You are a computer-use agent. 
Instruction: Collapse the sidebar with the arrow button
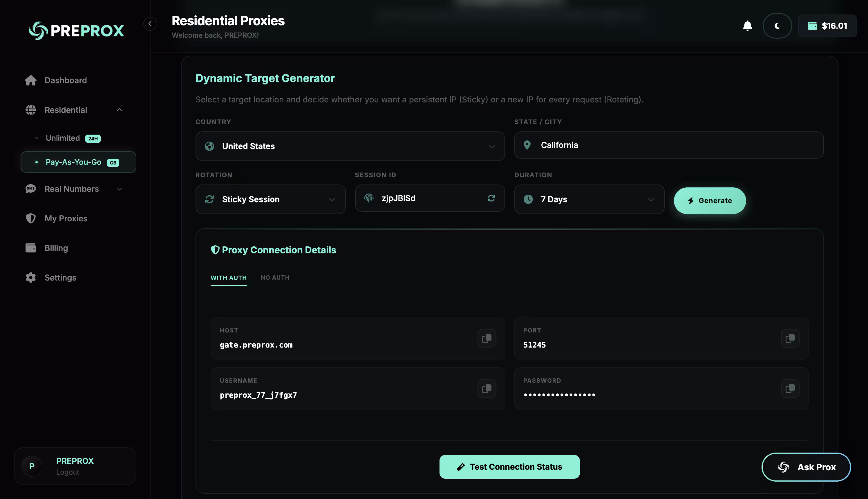[150, 24]
